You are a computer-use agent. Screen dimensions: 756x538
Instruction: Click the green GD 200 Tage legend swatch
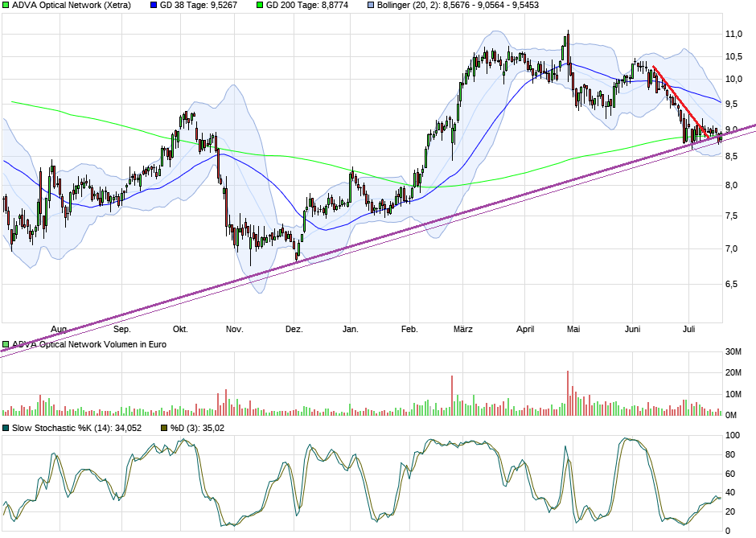260,6
